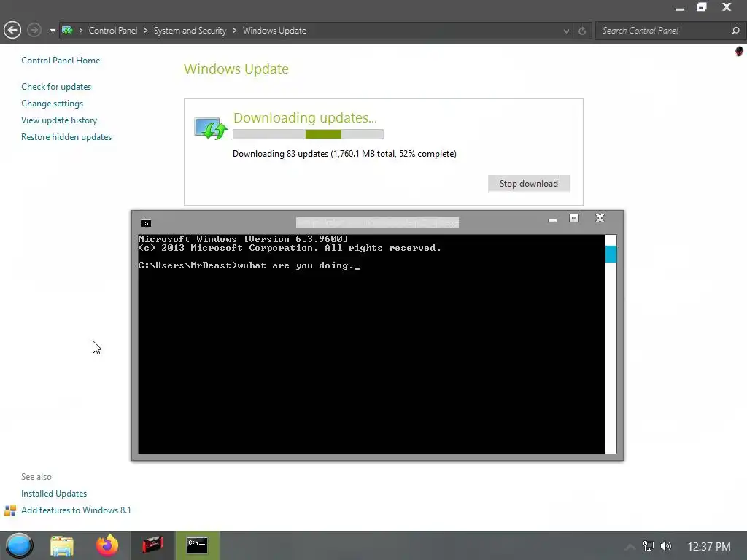Image resolution: width=747 pixels, height=560 pixels.
Task: Click the Add features Windows flag icon
Action: (10, 510)
